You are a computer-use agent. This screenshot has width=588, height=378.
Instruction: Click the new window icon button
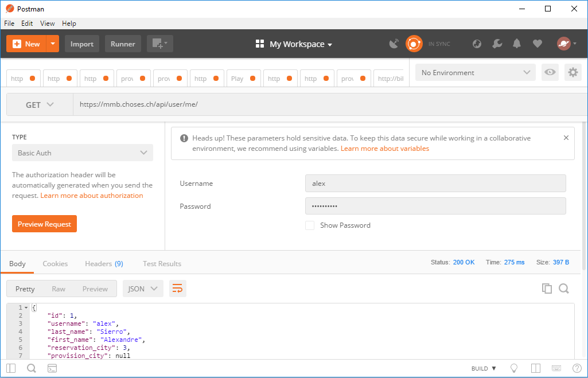(159, 44)
